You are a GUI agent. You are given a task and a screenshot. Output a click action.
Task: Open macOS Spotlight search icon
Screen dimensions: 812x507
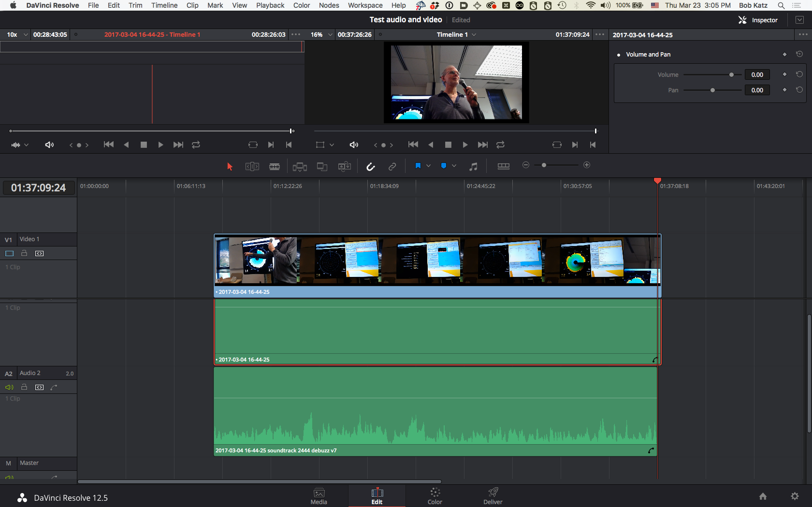781,5
